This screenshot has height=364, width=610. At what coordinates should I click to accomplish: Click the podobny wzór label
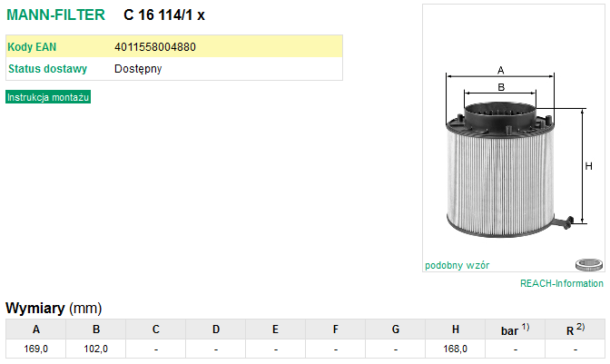click(x=457, y=265)
